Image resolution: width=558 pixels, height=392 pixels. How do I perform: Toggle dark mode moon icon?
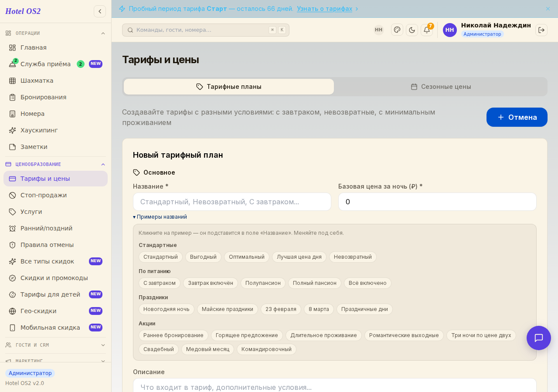412,30
